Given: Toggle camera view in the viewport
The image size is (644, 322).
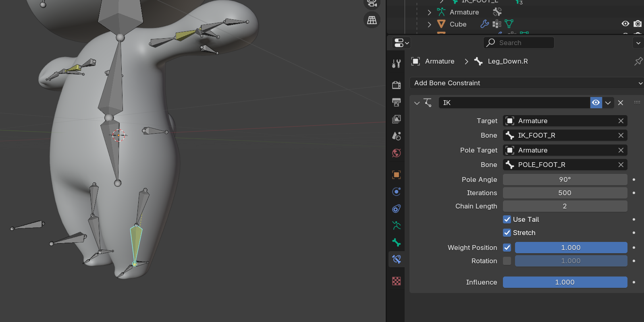Looking at the screenshot, I should pyautogui.click(x=372, y=4).
